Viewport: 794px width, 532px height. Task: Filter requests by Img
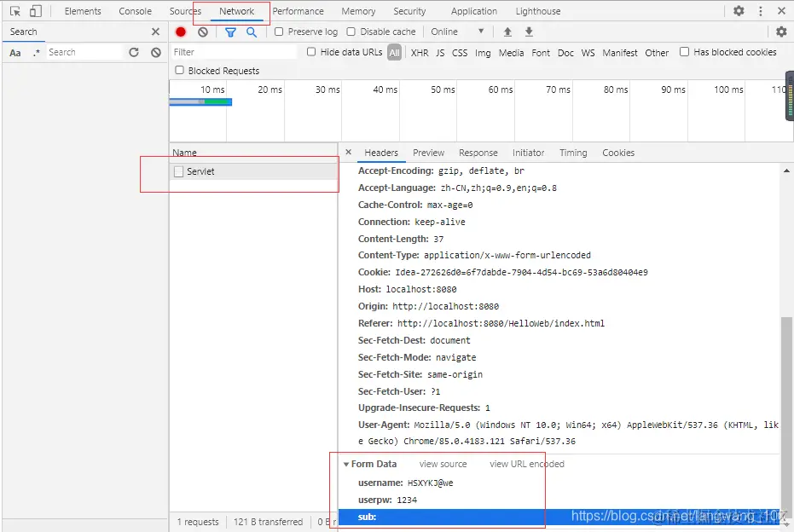(483, 53)
